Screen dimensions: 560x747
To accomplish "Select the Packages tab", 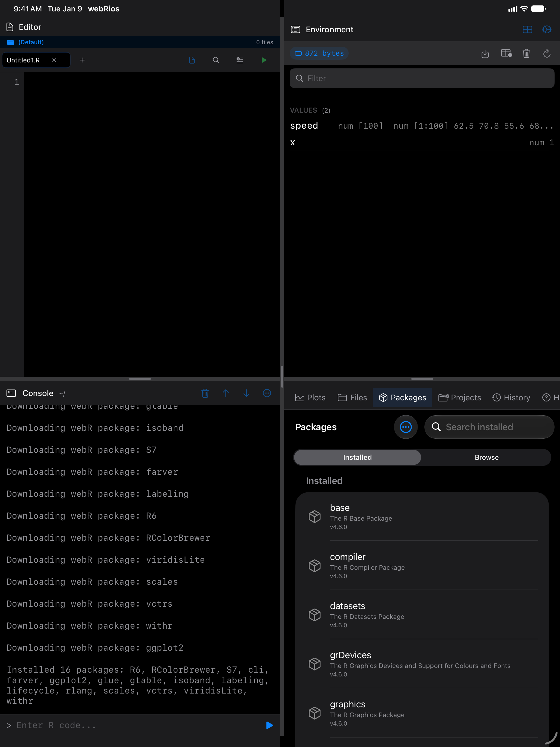I will pyautogui.click(x=402, y=397).
